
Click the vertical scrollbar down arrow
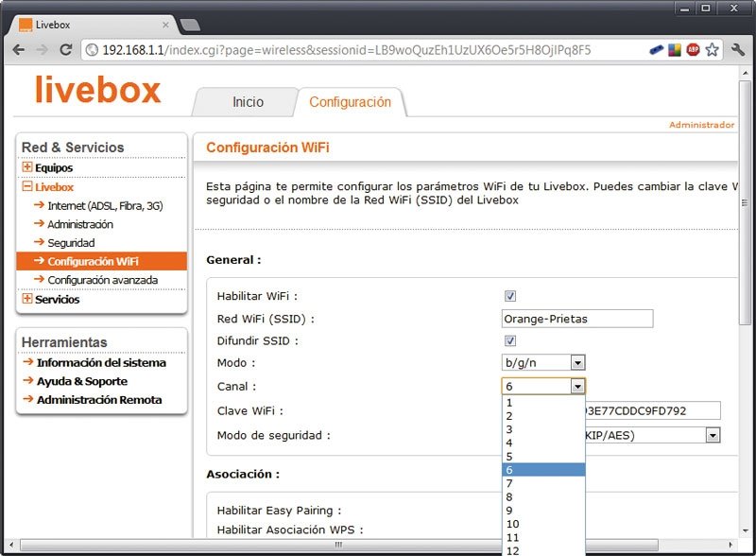click(x=745, y=530)
